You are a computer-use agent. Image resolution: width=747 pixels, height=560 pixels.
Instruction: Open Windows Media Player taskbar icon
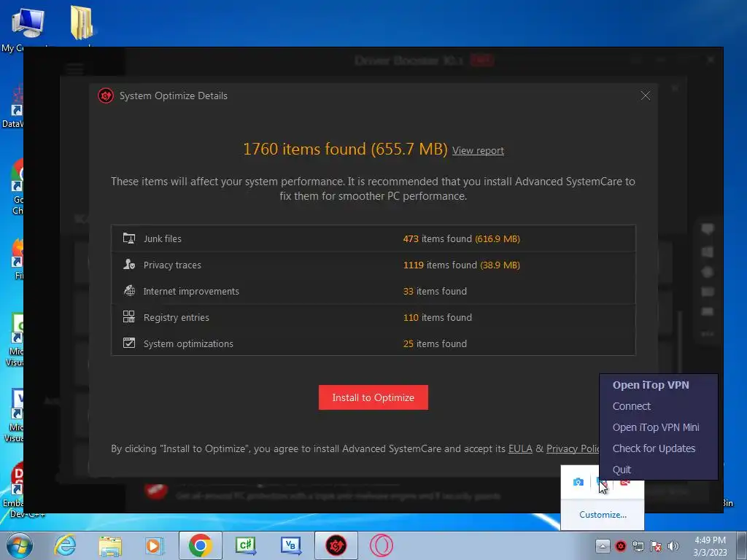click(x=155, y=545)
